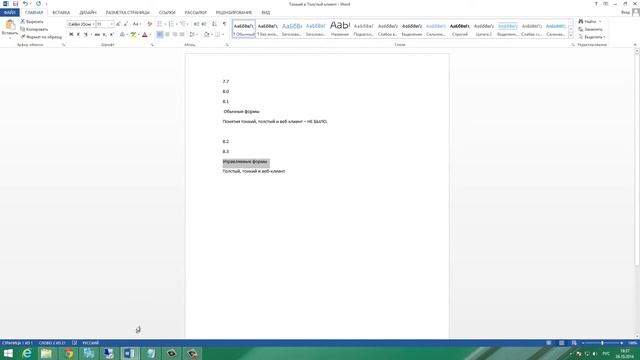Justify paragraph text
640x360 pixels.
pos(182,35)
